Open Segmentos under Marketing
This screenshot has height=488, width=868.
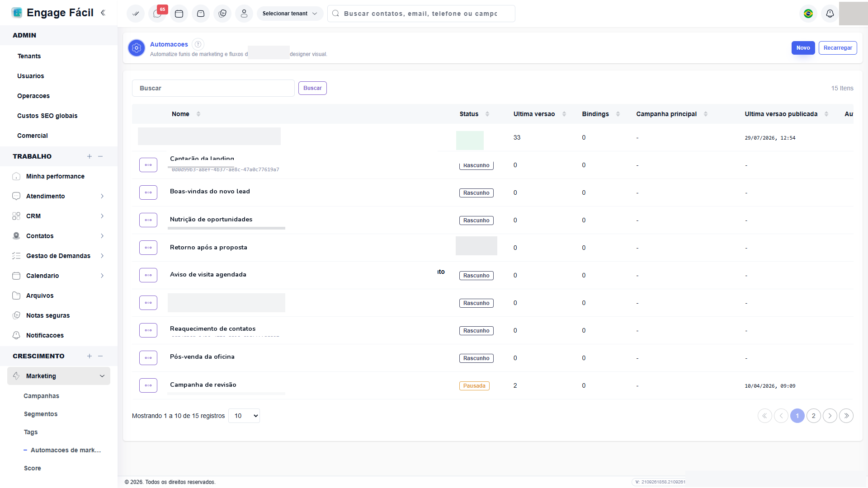(x=41, y=414)
